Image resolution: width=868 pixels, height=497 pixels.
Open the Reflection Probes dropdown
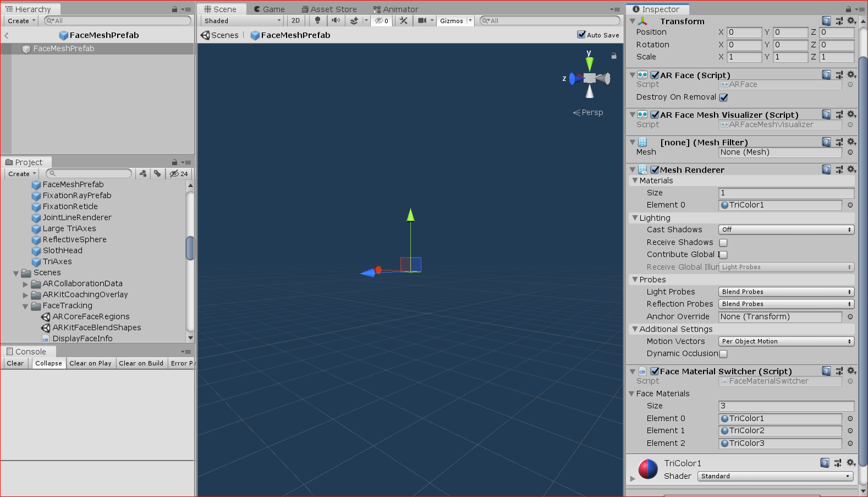click(786, 304)
